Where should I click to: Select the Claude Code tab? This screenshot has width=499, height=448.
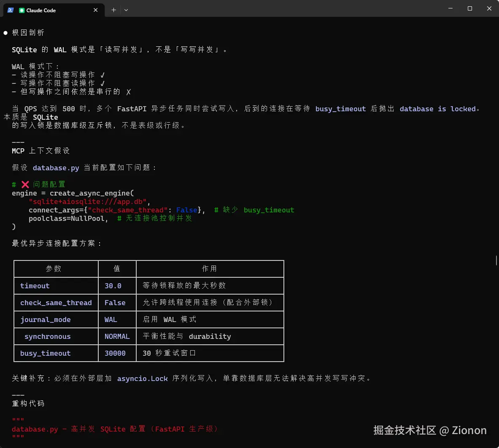54,10
